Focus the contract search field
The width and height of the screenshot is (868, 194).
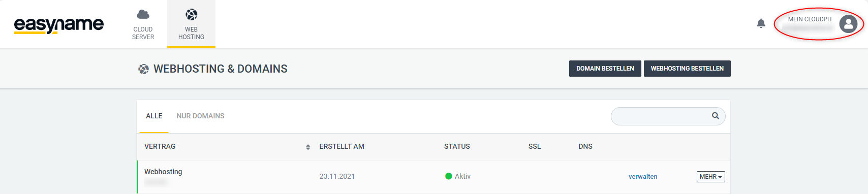coord(668,116)
